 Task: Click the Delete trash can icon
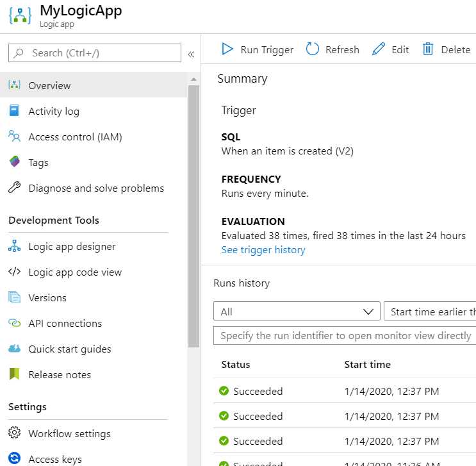coord(428,49)
